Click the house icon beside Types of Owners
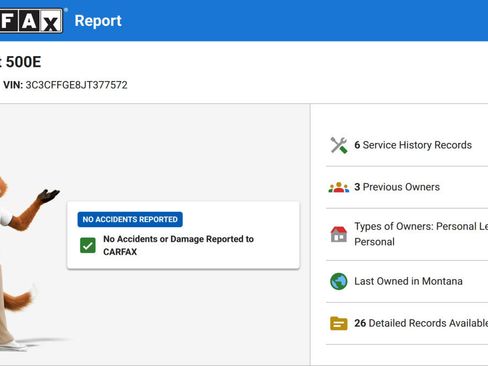The height and width of the screenshot is (366, 488). [339, 234]
